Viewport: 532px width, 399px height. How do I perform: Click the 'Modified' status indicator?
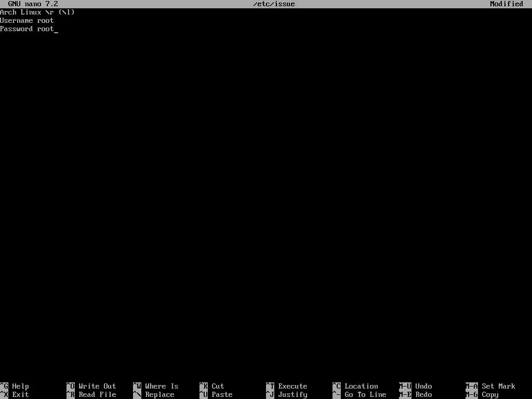click(507, 4)
